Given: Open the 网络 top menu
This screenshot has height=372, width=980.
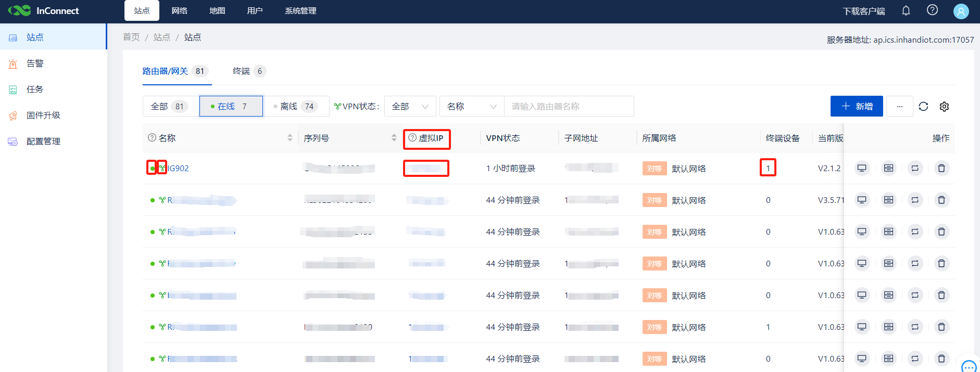Looking at the screenshot, I should click(x=179, y=11).
